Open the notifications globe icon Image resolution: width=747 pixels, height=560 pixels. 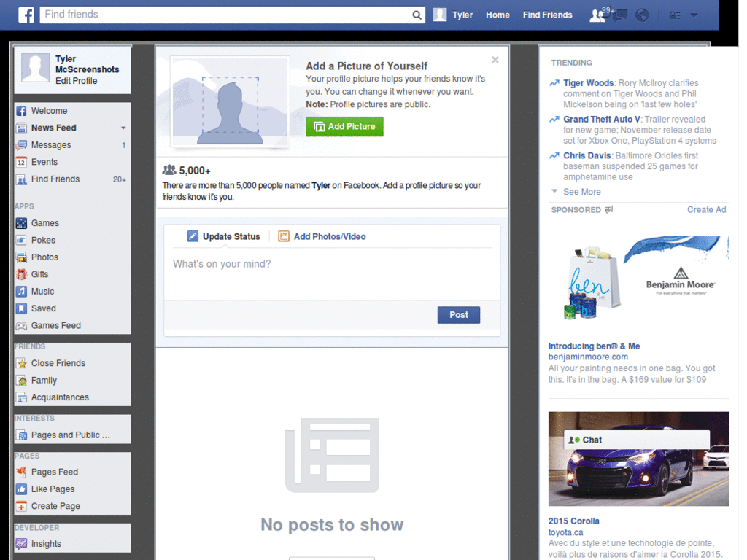coord(642,15)
